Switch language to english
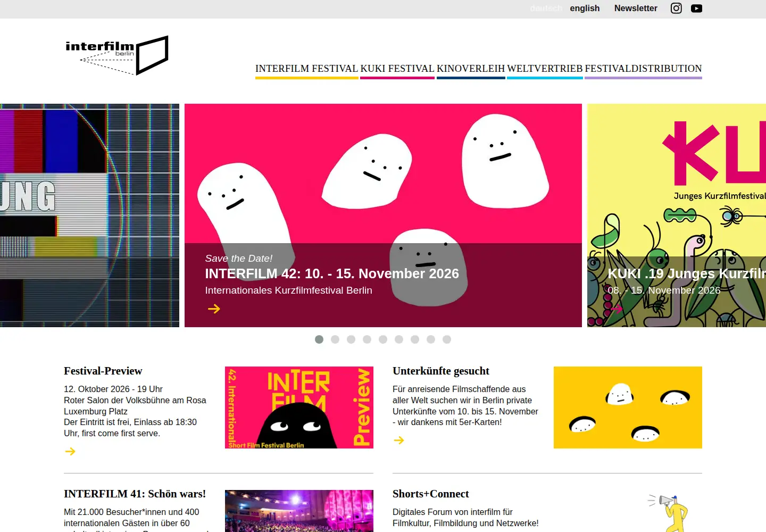 585,8
